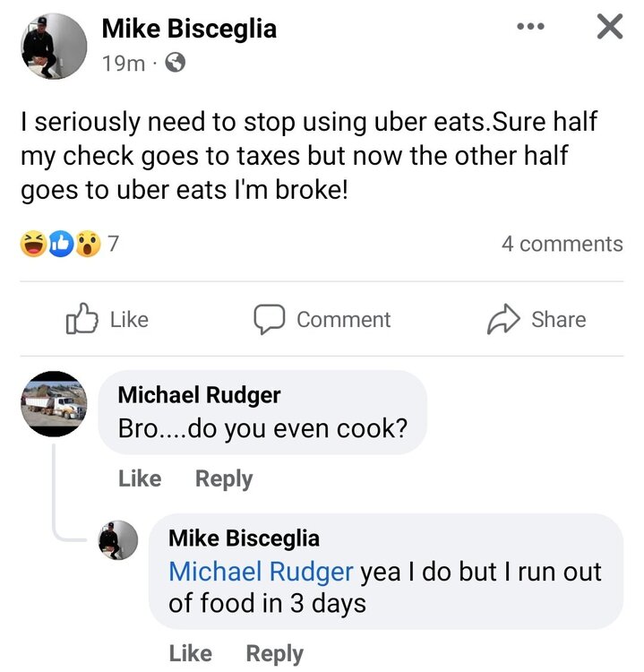The image size is (644, 672).
Task: Click the thumbs-up icon on the Like button
Action: click(x=82, y=320)
